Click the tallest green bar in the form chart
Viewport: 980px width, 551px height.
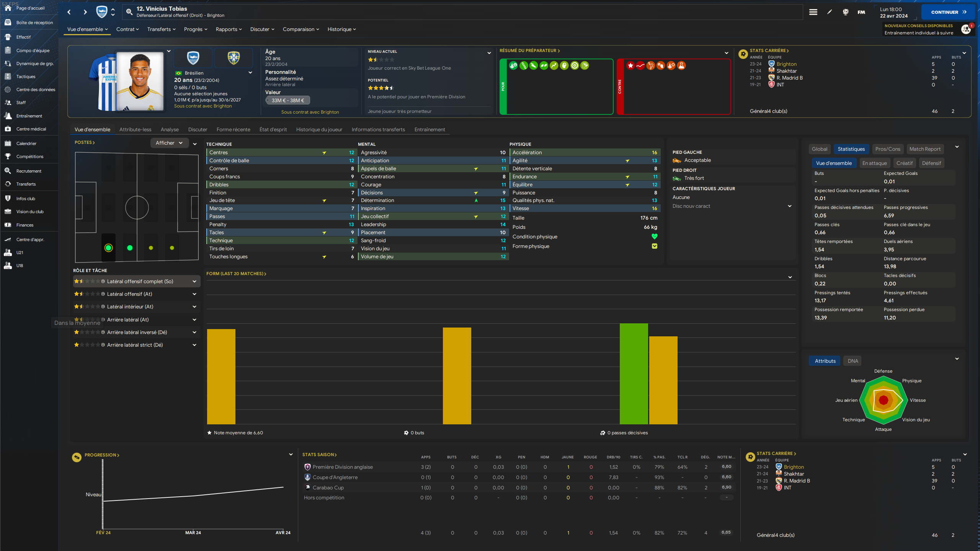point(634,373)
